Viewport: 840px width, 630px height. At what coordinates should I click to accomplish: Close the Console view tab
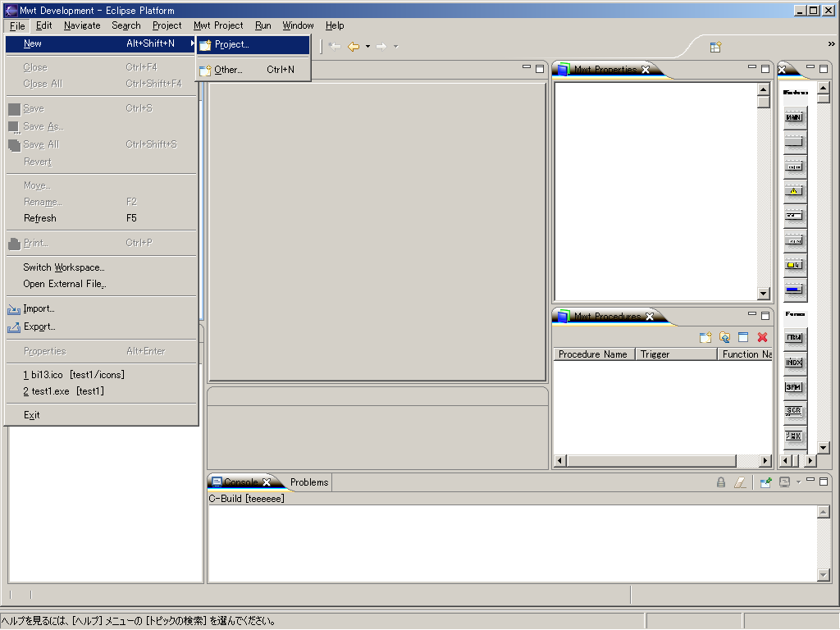(x=267, y=482)
